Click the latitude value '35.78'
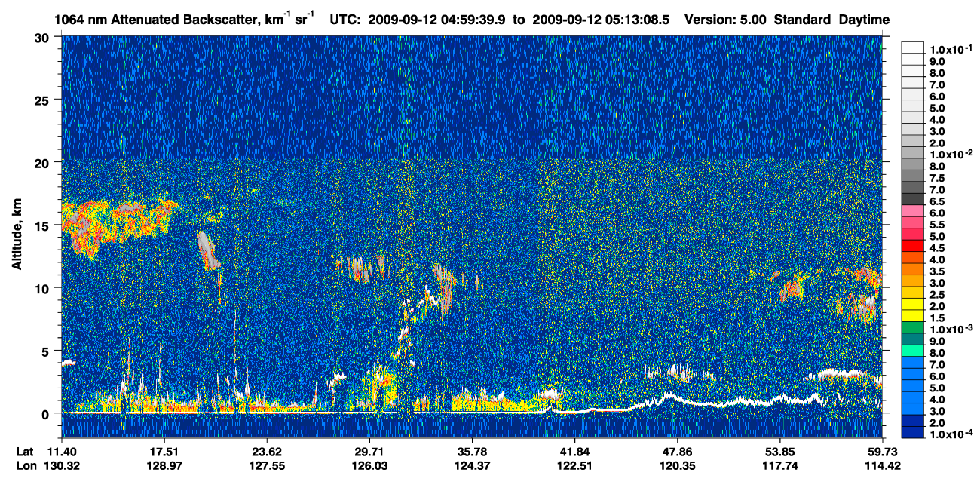 (x=472, y=451)
